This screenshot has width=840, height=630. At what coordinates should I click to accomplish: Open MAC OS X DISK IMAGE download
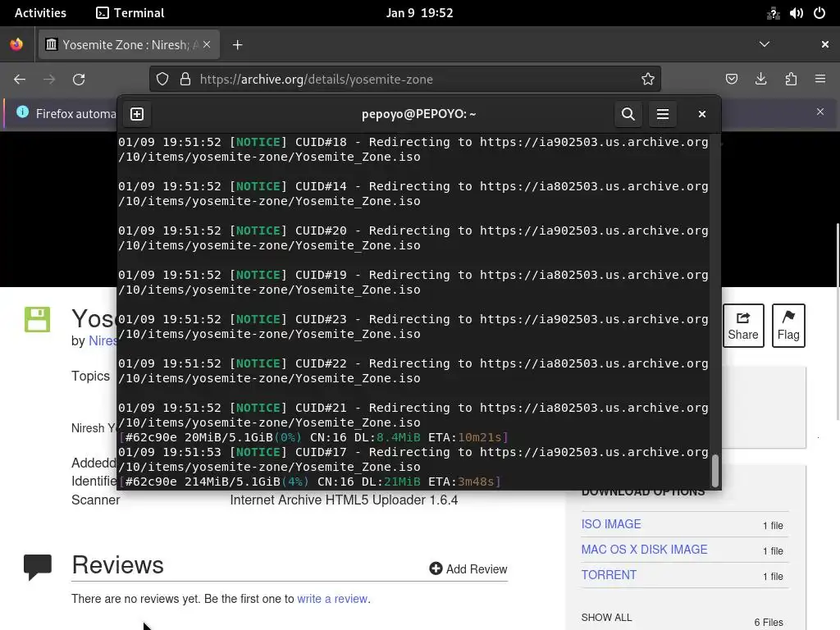pyautogui.click(x=645, y=550)
